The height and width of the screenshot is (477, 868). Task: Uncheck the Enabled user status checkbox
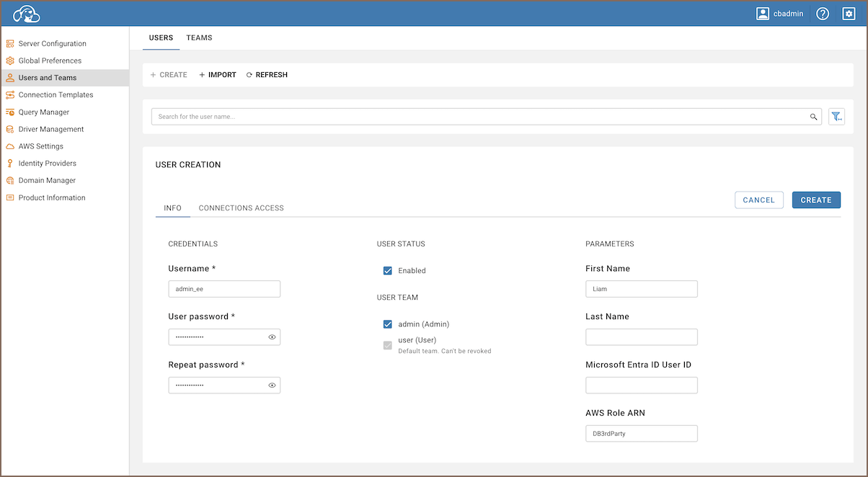(388, 271)
